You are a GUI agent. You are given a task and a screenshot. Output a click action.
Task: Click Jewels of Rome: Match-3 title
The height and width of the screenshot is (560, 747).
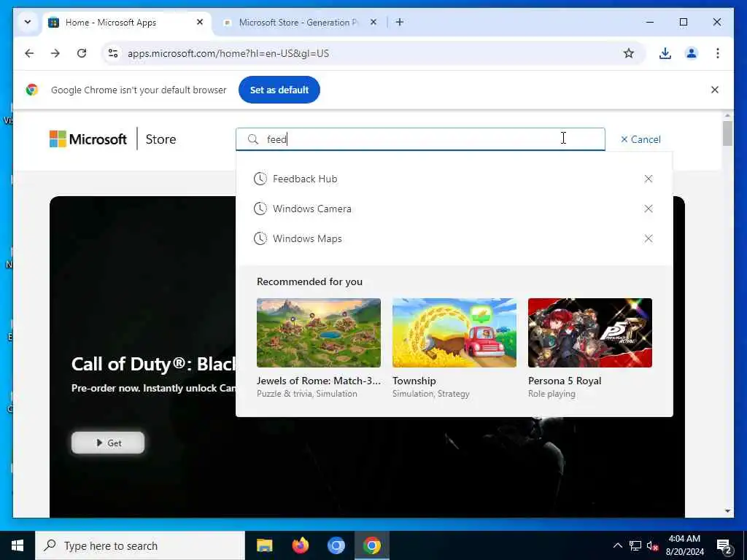pos(319,381)
